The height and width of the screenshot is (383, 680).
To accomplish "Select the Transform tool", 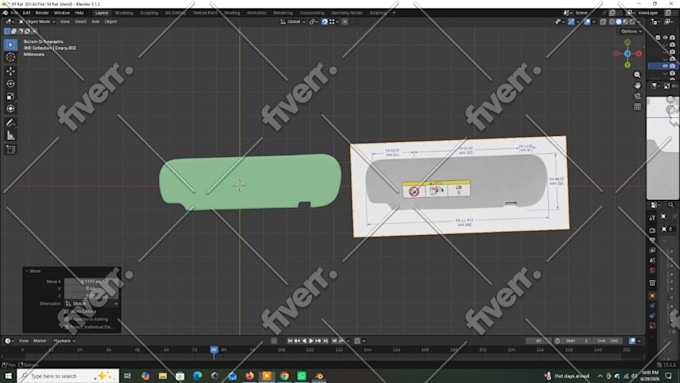I will (x=10, y=108).
